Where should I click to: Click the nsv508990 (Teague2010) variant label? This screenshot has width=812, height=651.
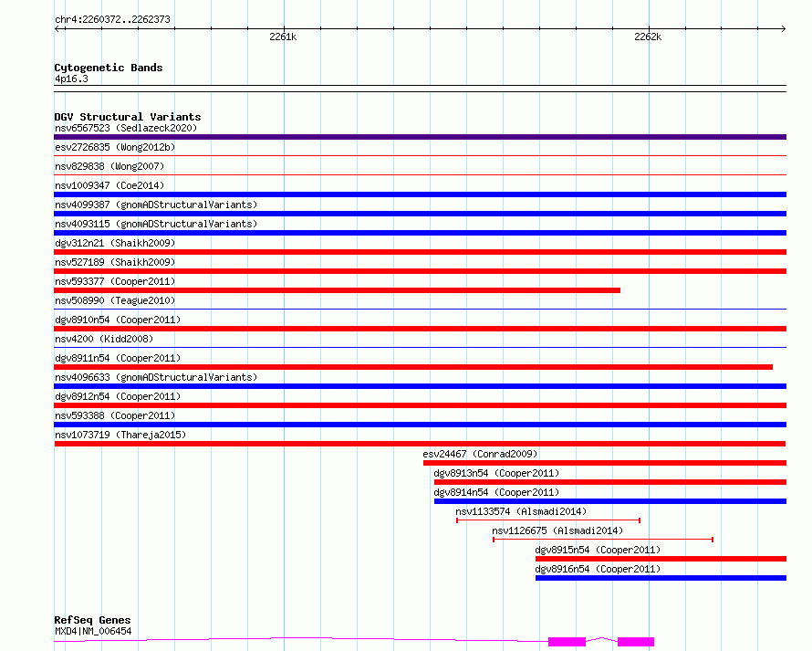pos(115,300)
